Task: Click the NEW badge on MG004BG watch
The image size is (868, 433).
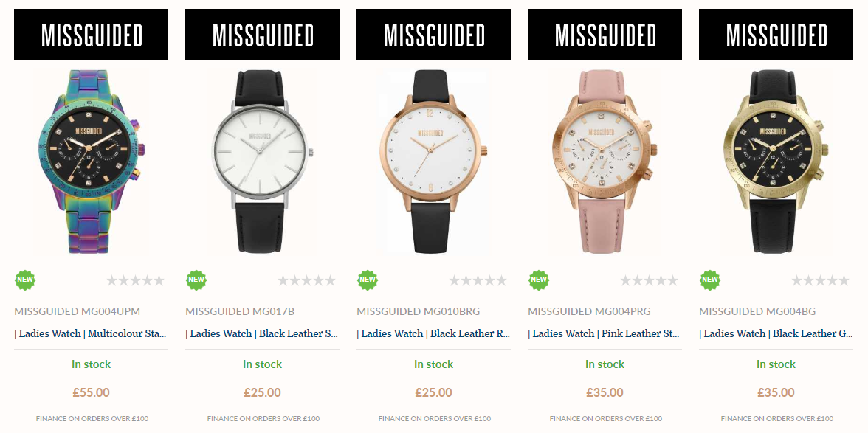Action: [710, 280]
